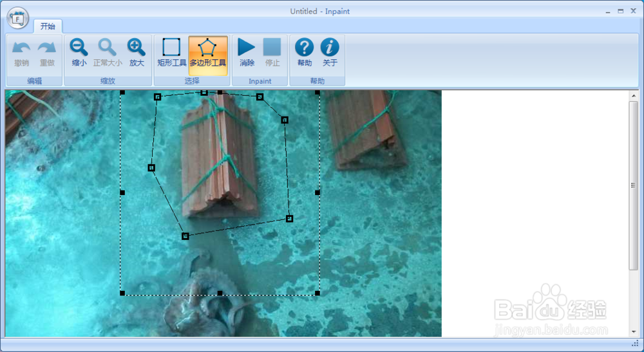Close the Inpaint window
This screenshot has height=352, width=644.
point(633,12)
